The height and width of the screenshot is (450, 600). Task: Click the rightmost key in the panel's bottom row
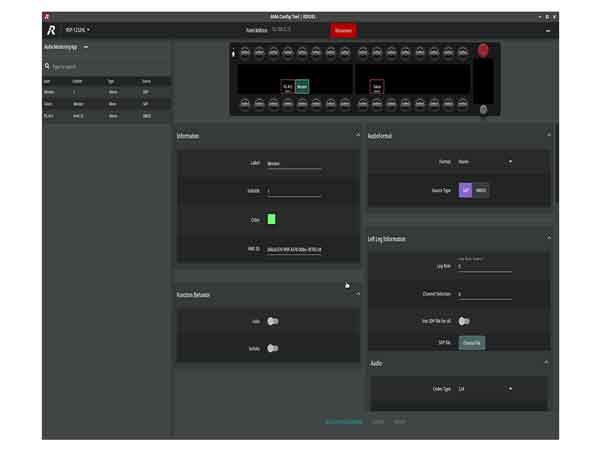(463, 103)
